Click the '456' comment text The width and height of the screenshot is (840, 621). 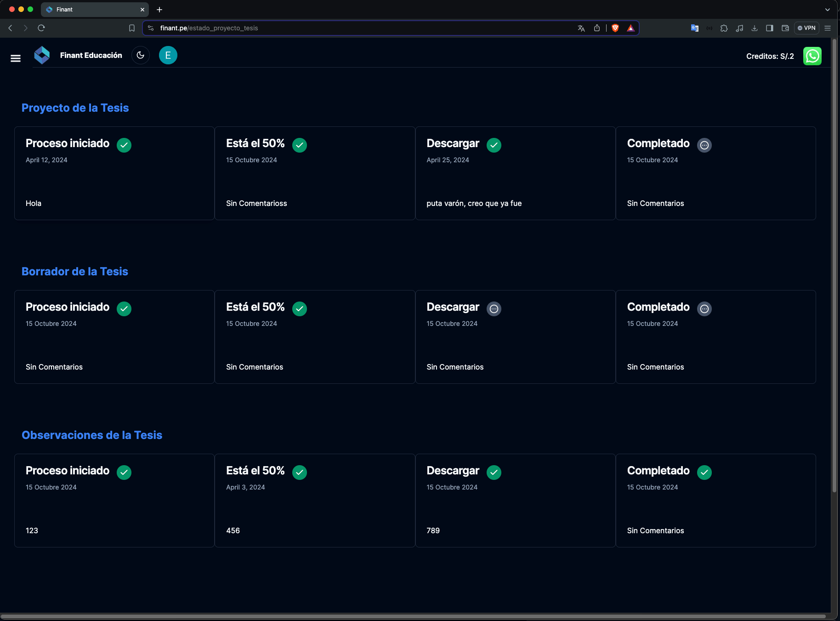[233, 530]
